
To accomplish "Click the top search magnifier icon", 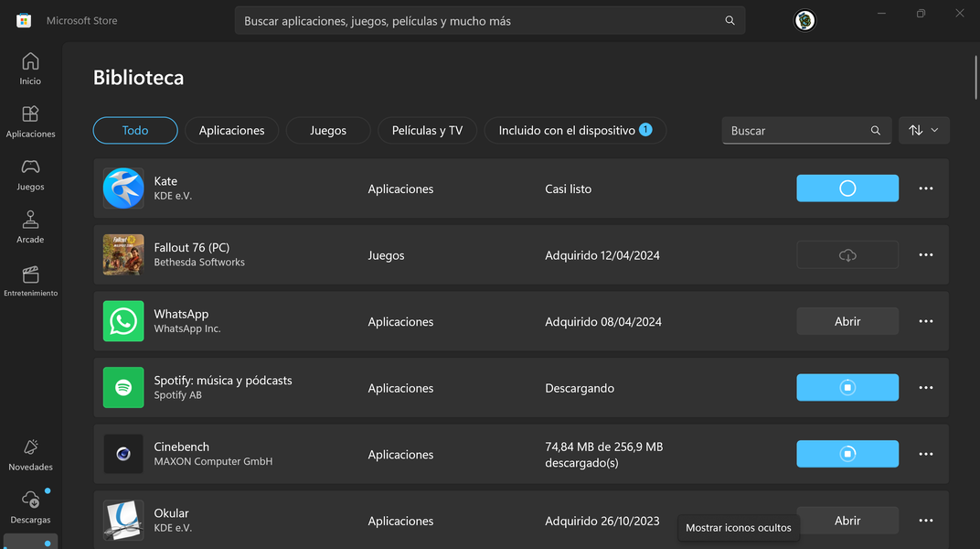I will point(730,21).
